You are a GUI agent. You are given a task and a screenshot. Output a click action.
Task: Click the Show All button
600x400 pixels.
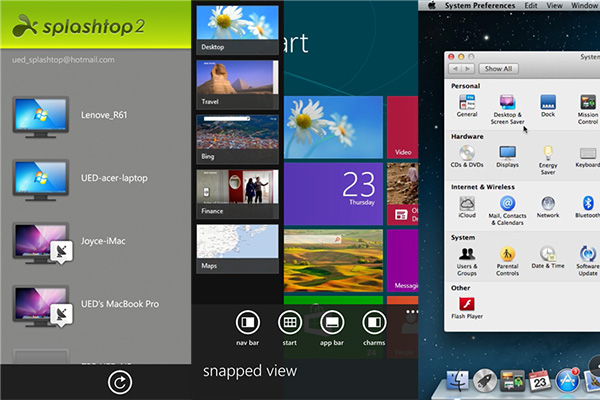[x=498, y=69]
